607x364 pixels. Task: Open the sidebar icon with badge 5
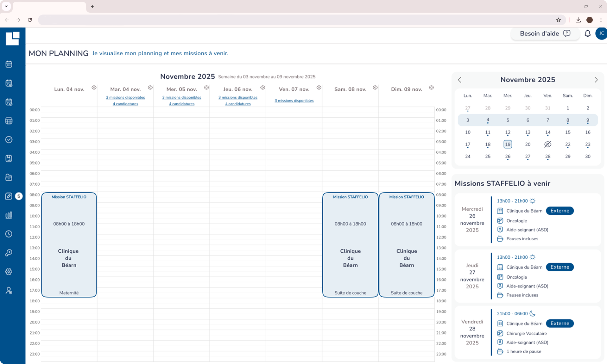click(9, 196)
